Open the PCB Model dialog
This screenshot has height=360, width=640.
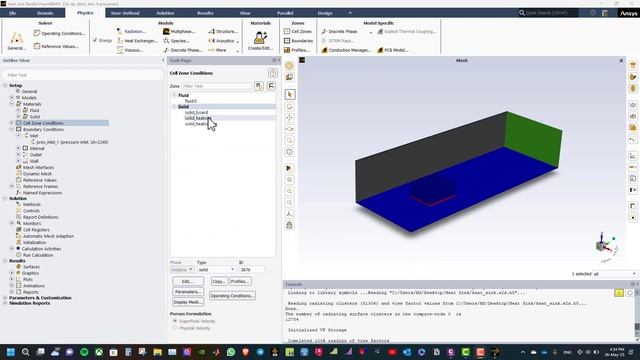(x=393, y=50)
